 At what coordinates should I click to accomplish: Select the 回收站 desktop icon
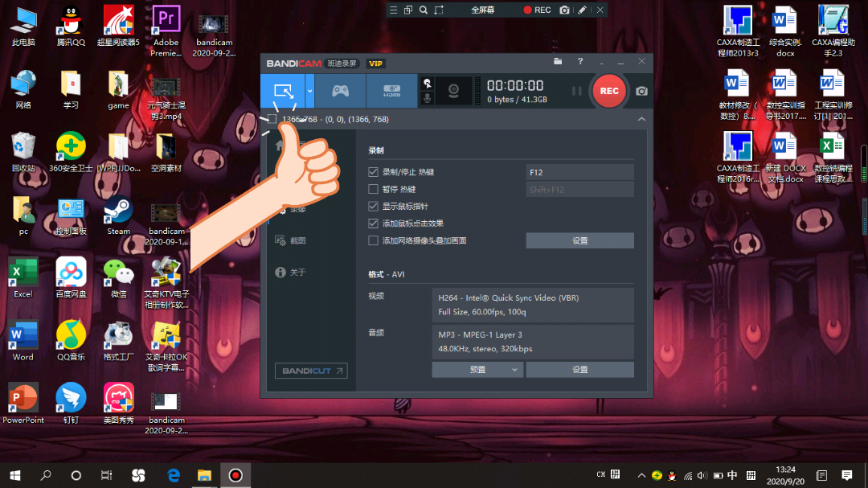point(23,152)
